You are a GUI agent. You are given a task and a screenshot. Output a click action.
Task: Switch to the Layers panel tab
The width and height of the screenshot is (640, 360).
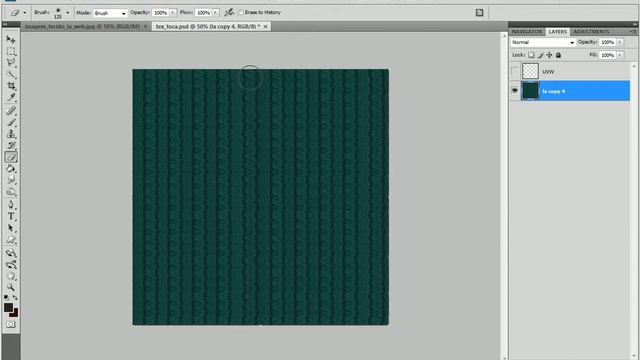558,31
